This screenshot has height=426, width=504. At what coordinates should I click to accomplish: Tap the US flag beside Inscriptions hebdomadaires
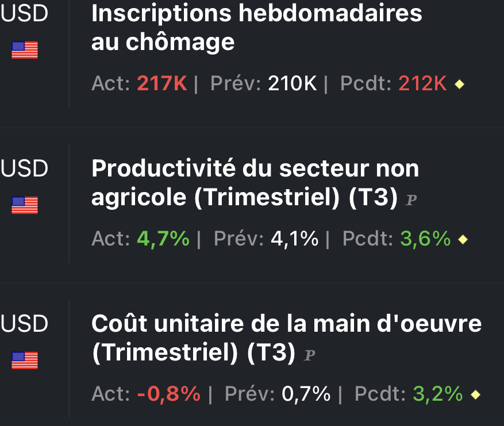tap(25, 51)
